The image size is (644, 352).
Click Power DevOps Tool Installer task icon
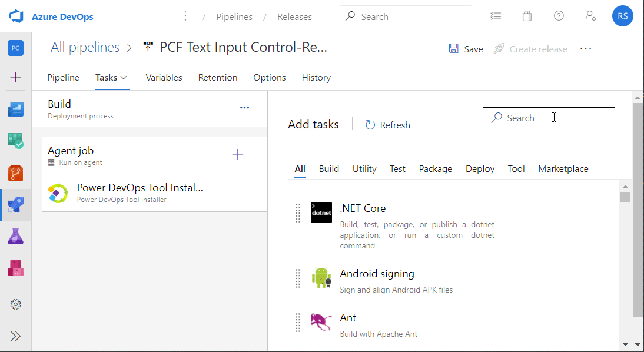(x=58, y=193)
